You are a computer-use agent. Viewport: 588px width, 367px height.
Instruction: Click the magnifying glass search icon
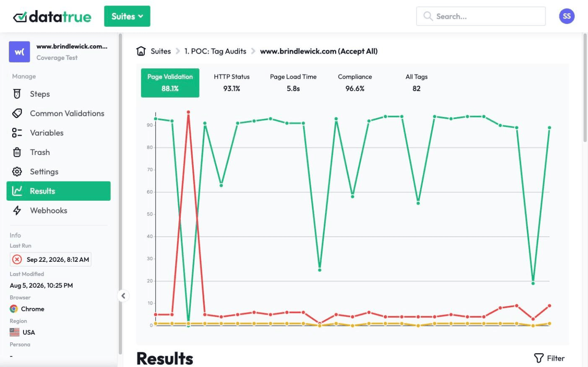(428, 16)
